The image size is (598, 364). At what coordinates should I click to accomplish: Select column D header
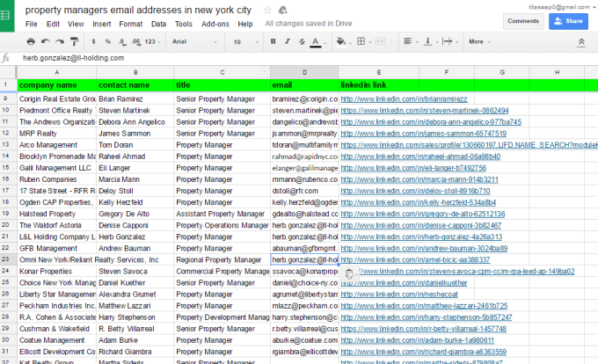[x=304, y=72]
